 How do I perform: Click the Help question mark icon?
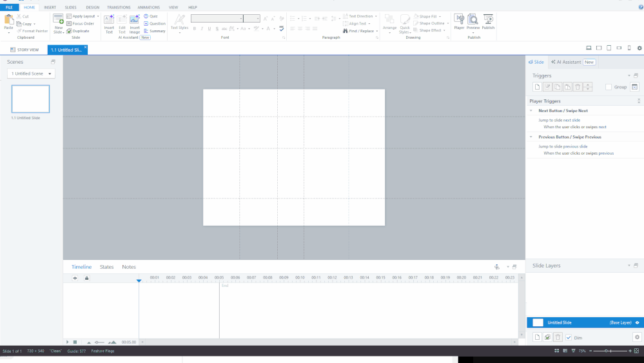tap(641, 7)
